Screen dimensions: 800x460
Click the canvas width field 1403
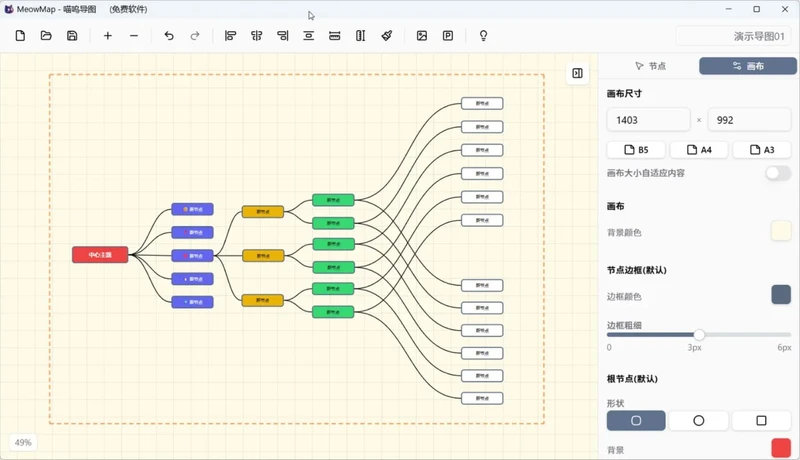(x=648, y=120)
